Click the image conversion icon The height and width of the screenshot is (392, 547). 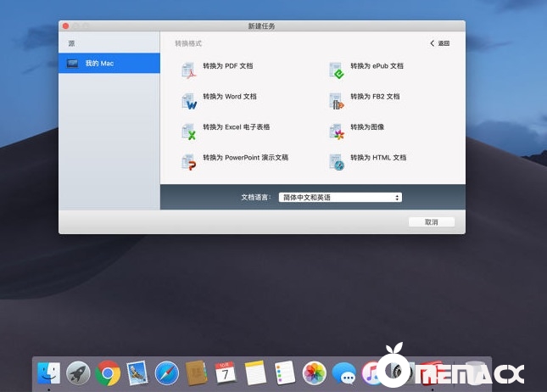pos(337,132)
